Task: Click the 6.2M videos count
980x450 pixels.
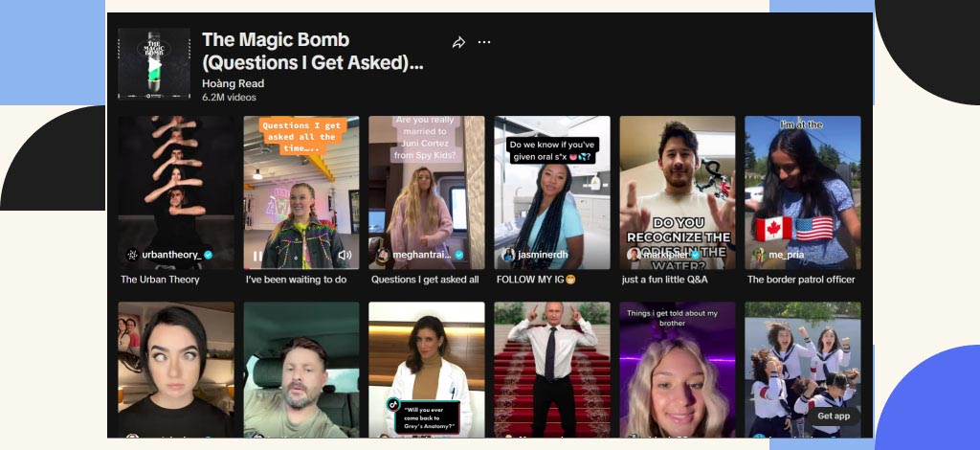Action: click(x=229, y=98)
